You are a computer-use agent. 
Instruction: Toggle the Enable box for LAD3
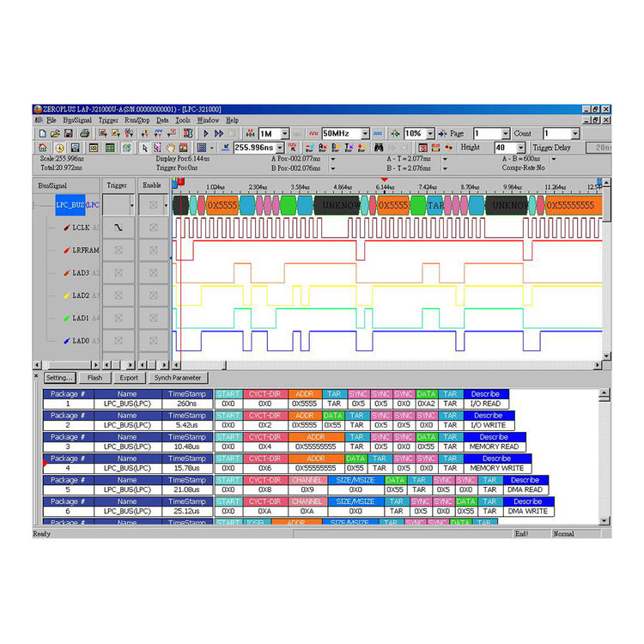point(153,272)
